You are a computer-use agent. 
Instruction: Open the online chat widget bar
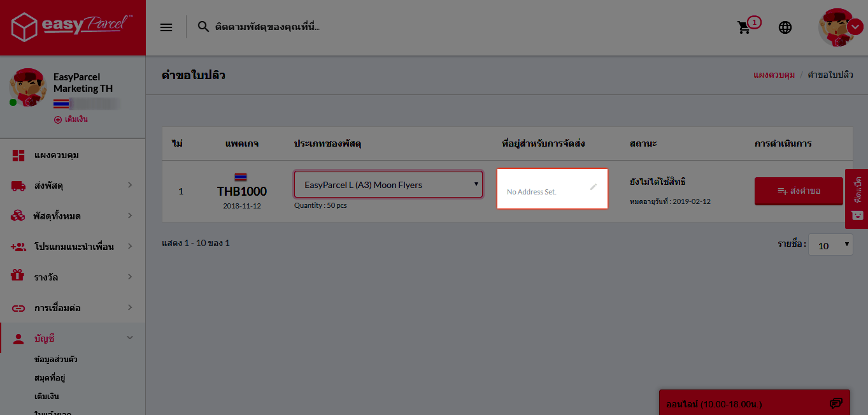(754, 404)
